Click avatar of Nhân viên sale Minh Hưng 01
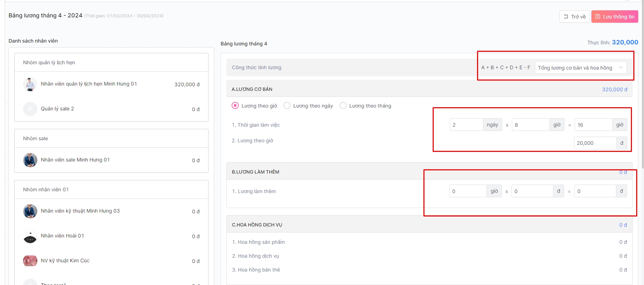 coord(30,160)
